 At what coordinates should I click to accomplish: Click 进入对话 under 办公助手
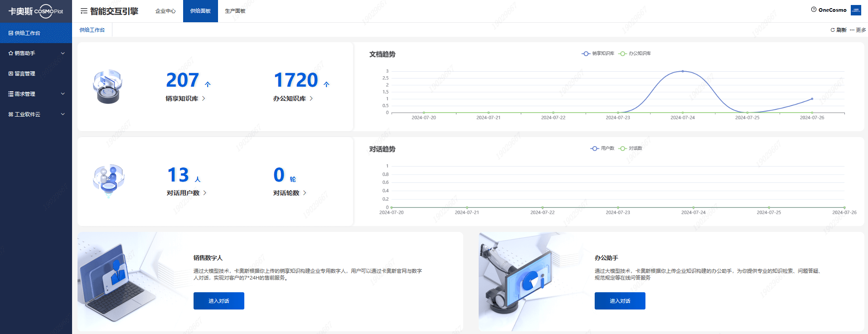[x=620, y=301]
